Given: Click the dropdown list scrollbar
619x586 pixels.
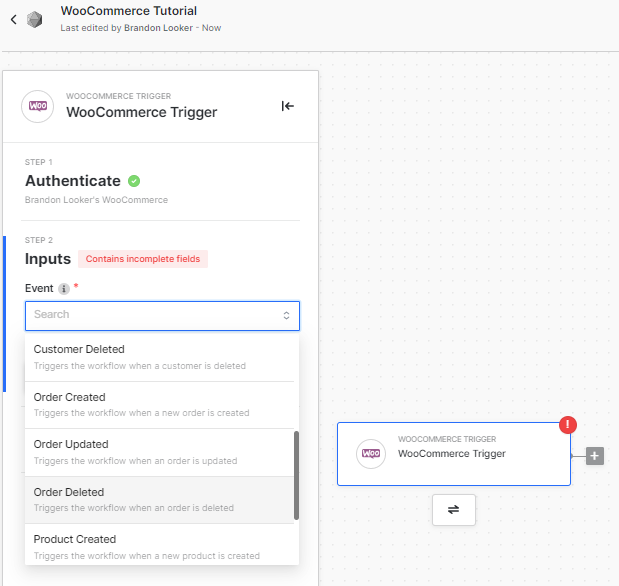Looking at the screenshot, I should [x=296, y=475].
